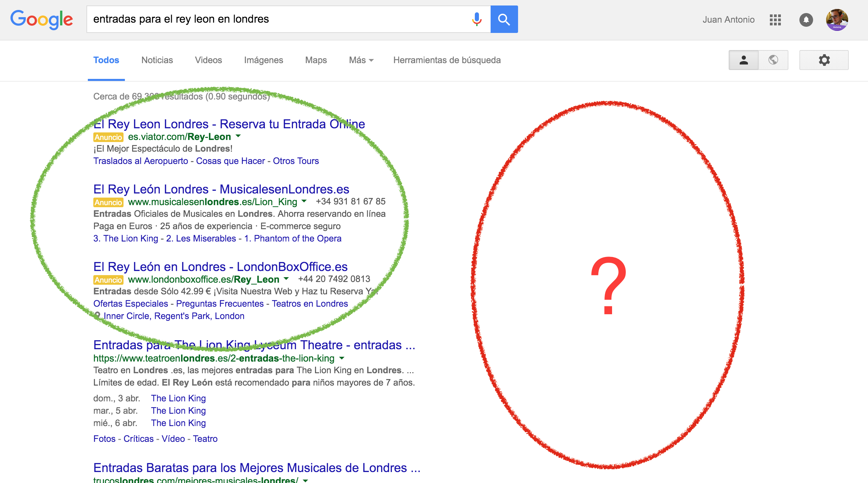Open Ofertas Especiales sitelink

tap(131, 304)
